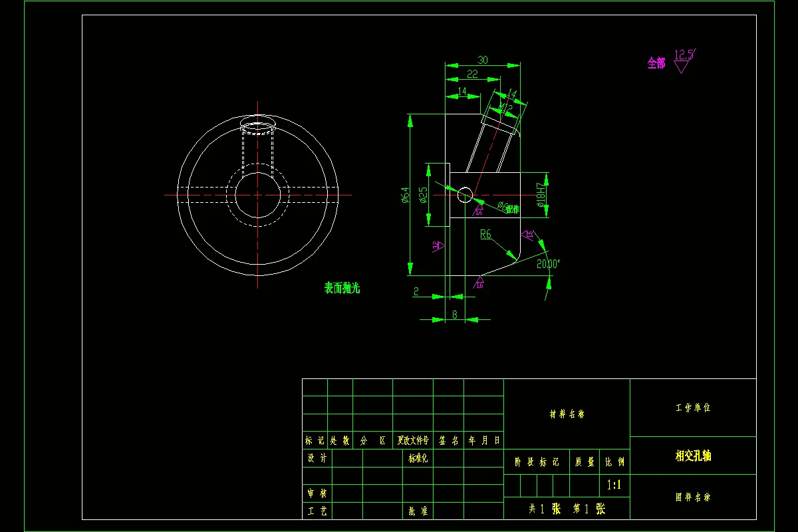
Task: Click the 2 dimension at bottom left
Action: click(416, 291)
